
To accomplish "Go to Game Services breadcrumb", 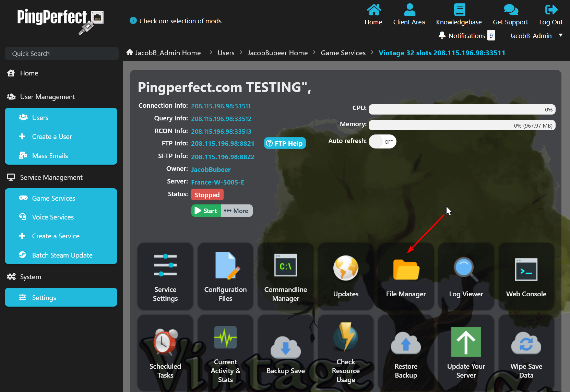I will [343, 53].
